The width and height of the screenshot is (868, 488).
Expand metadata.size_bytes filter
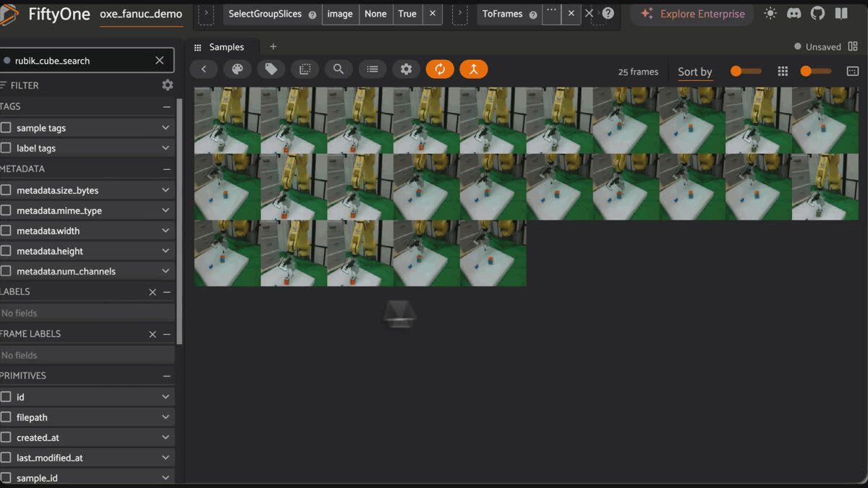pos(166,190)
